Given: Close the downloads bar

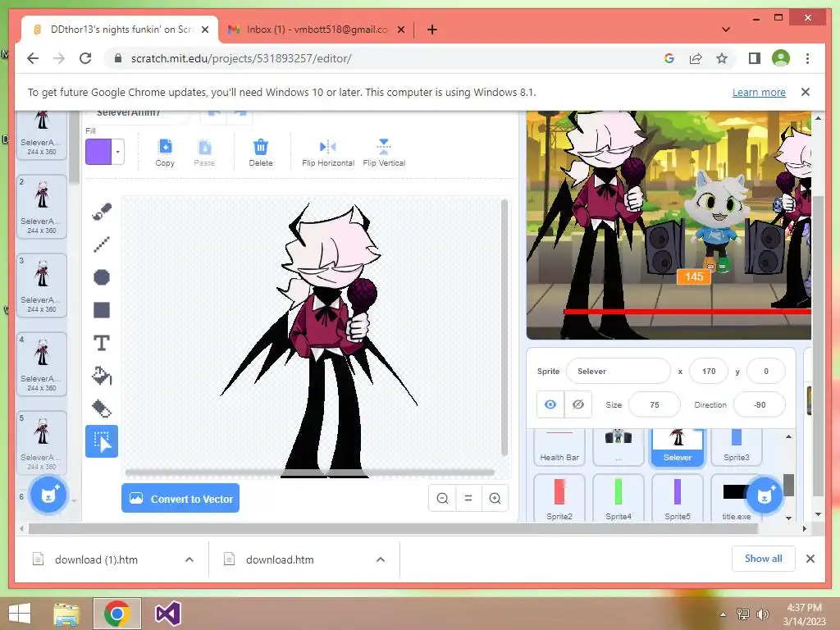Looking at the screenshot, I should (810, 559).
